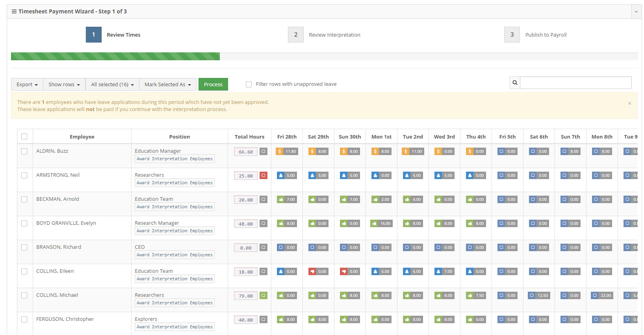The image size is (644, 335).
Task: Go to step 1 Review Times
Action: tap(94, 35)
